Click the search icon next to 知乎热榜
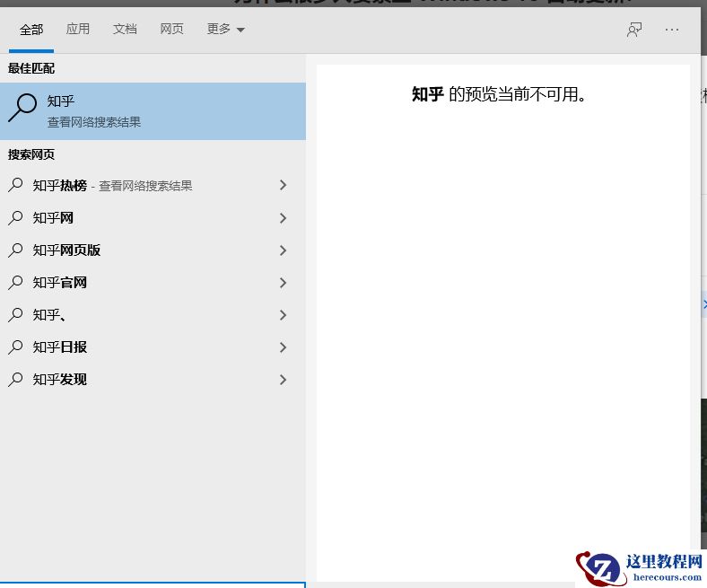The height and width of the screenshot is (588, 707). [15, 185]
